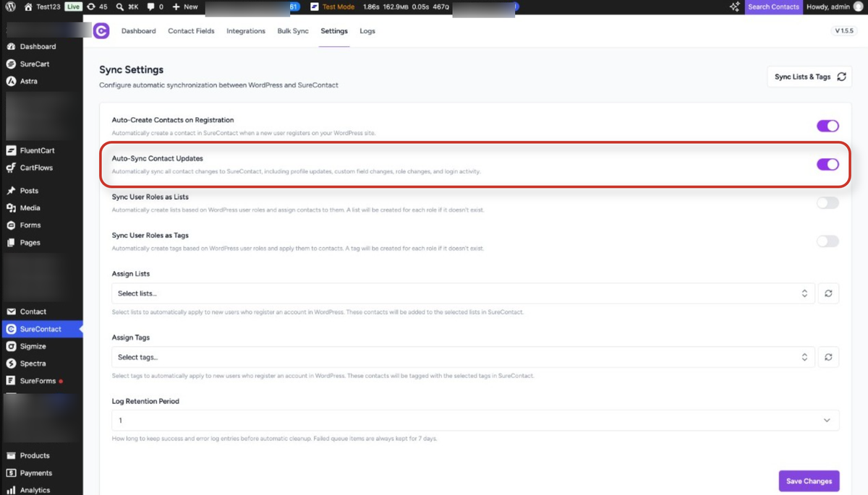Image resolution: width=868 pixels, height=495 pixels.
Task: Open the Pages icon in sidebar
Action: [x=11, y=243]
